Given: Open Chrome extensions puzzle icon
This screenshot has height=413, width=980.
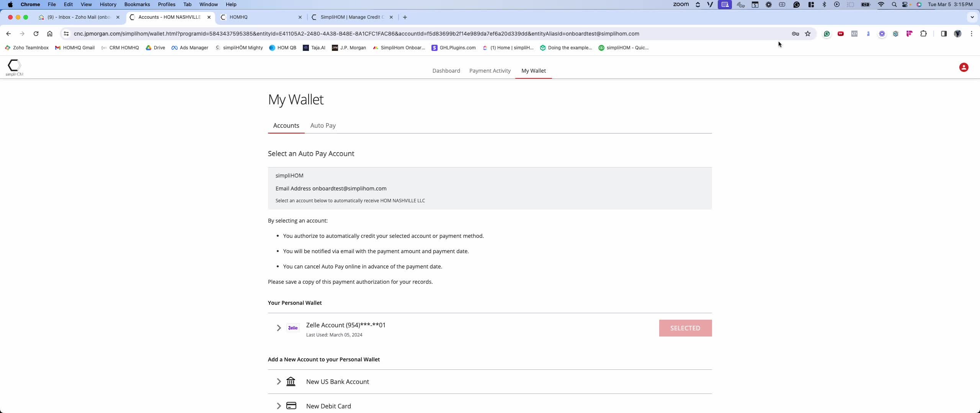Looking at the screenshot, I should click(x=923, y=34).
